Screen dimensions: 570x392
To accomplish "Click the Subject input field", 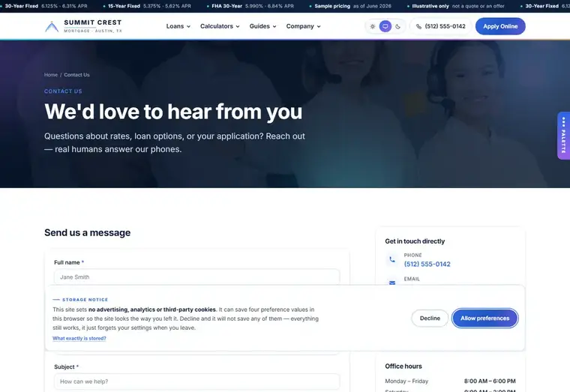I will [x=197, y=382].
